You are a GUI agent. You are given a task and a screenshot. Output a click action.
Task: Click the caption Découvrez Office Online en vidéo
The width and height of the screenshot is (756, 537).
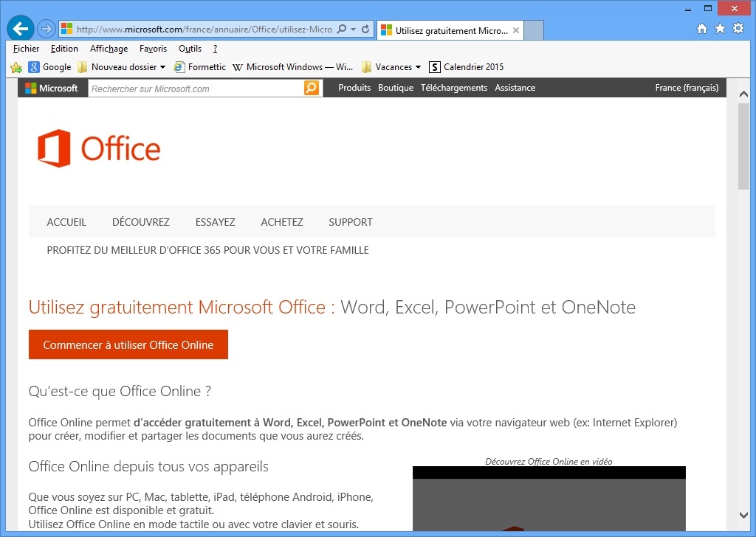click(x=549, y=461)
